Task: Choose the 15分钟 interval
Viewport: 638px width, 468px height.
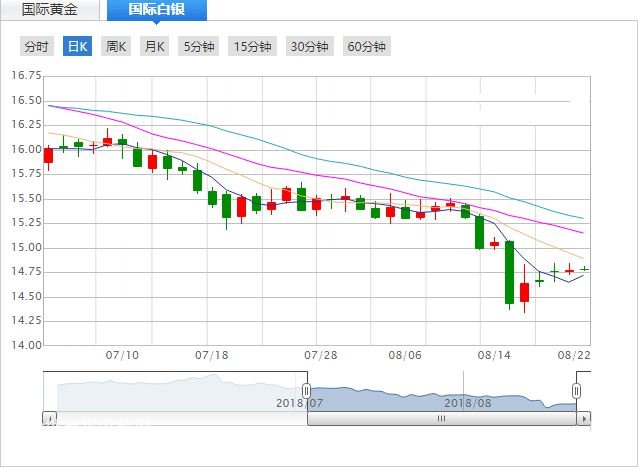Action: point(252,46)
